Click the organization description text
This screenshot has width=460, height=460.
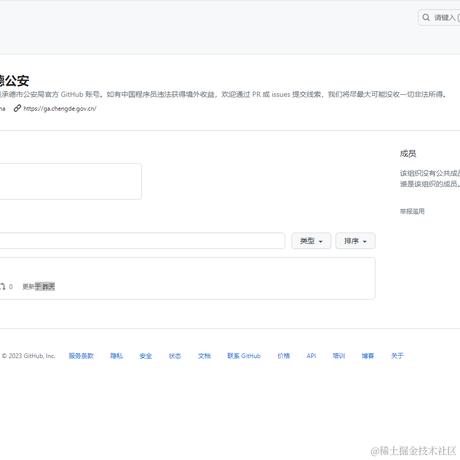pos(223,94)
